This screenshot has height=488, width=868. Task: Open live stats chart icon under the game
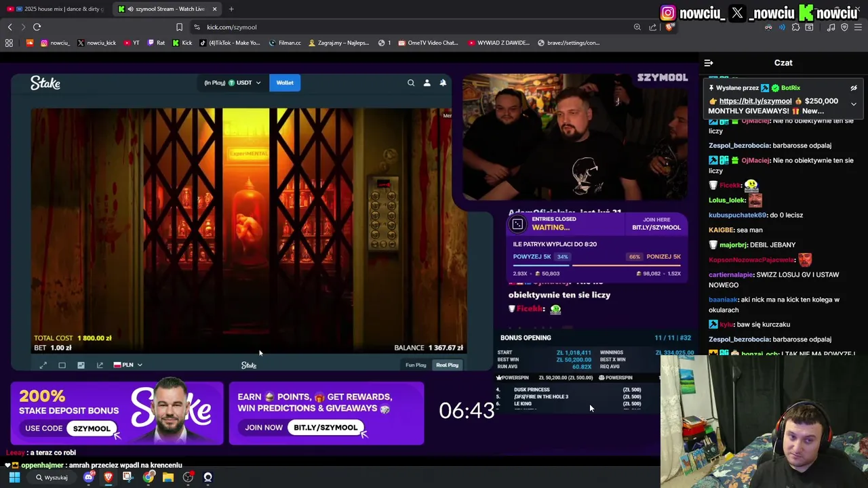point(81,365)
